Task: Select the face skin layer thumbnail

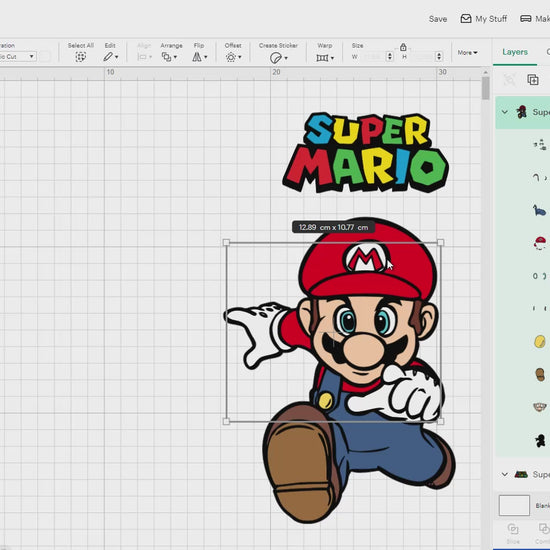Action: (x=540, y=407)
